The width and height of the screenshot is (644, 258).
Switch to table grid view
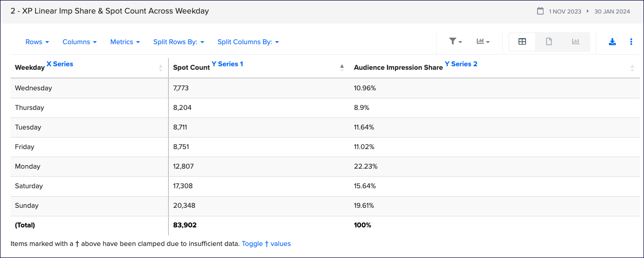pos(522,42)
